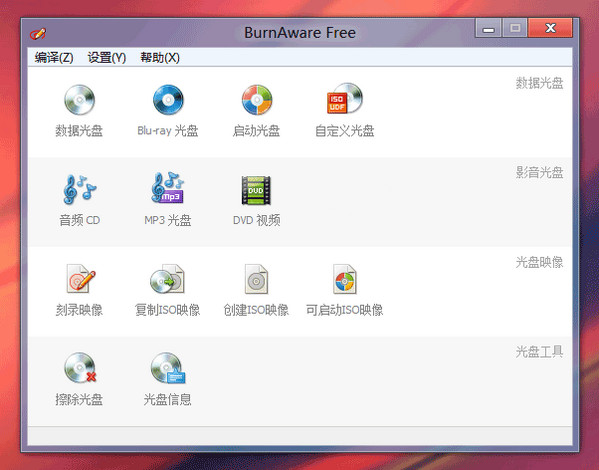Image resolution: width=599 pixels, height=470 pixels.
Task: Open the MP3 光盘 icon
Action: click(x=168, y=188)
